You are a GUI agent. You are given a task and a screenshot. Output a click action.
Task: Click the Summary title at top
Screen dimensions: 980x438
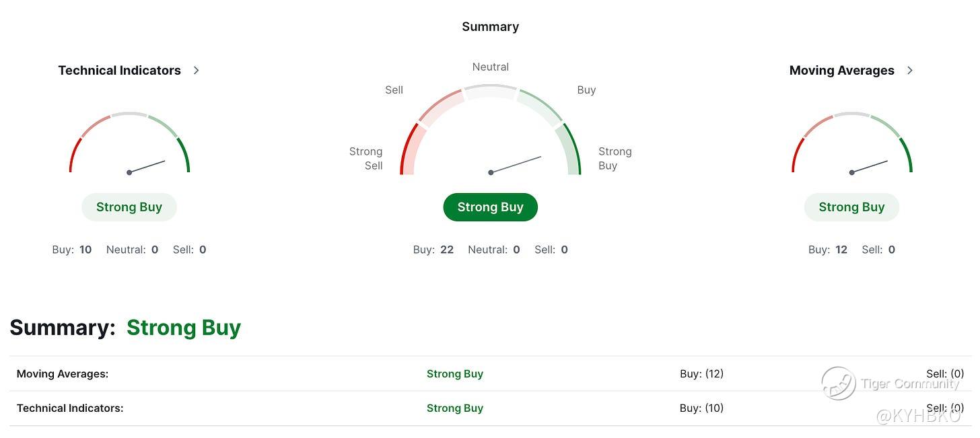[x=490, y=27]
